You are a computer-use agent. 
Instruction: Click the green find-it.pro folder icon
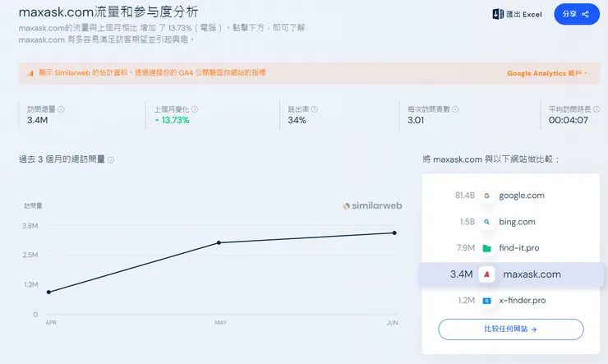coord(486,248)
